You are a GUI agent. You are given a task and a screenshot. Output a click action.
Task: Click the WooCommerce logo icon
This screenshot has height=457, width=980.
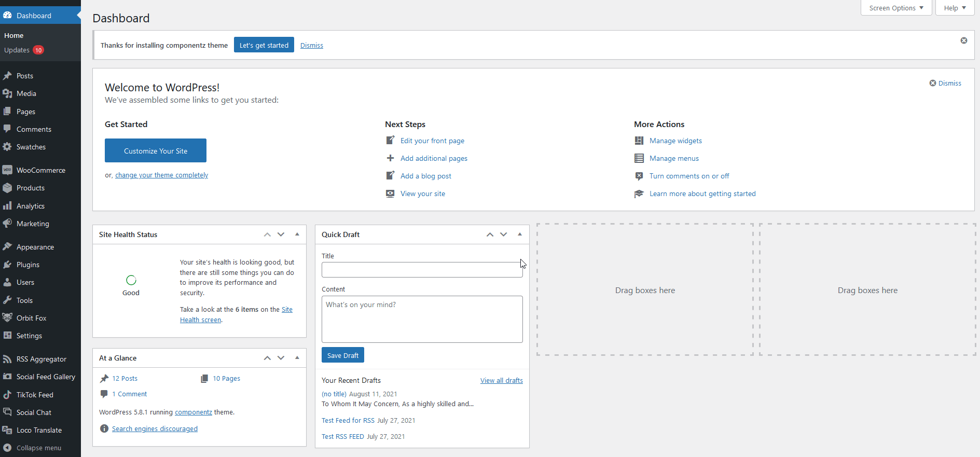click(7, 170)
